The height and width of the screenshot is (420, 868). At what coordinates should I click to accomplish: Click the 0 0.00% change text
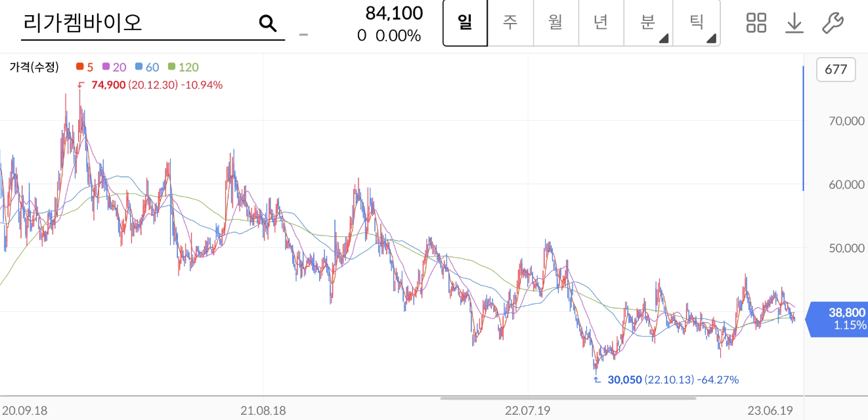tap(389, 35)
